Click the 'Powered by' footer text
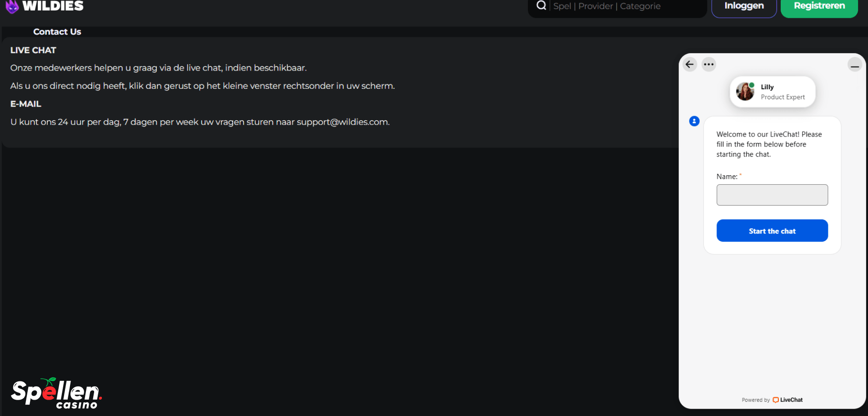Image resolution: width=868 pixels, height=416 pixels. (x=756, y=400)
